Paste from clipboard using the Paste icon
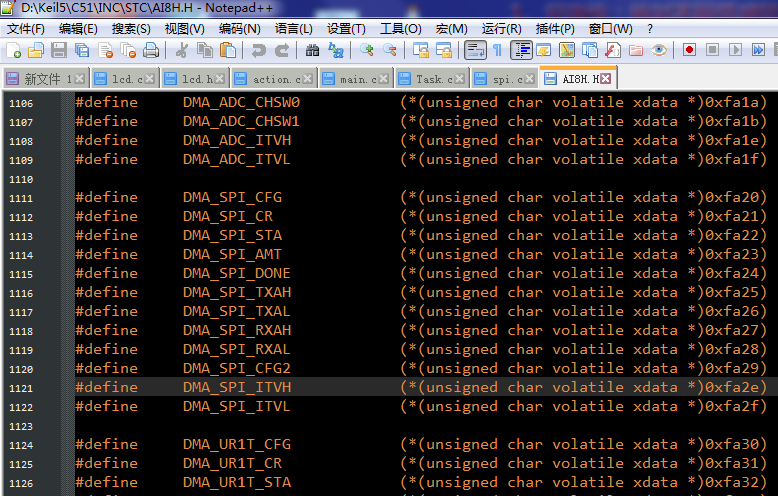Viewport: 778px width, 496px height. coord(228,51)
